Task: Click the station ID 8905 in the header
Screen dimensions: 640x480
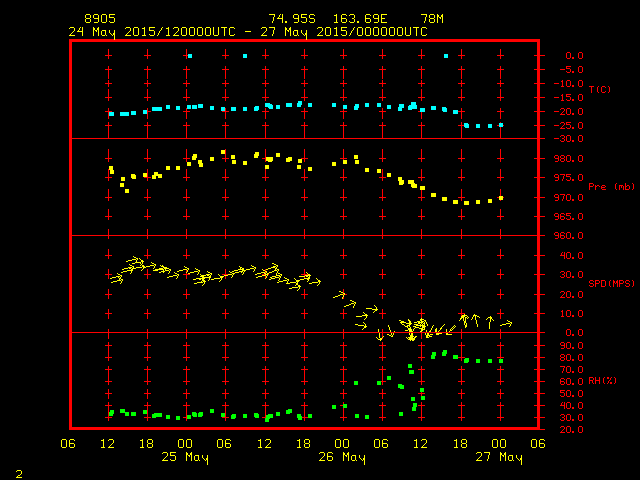Action: 100,19
